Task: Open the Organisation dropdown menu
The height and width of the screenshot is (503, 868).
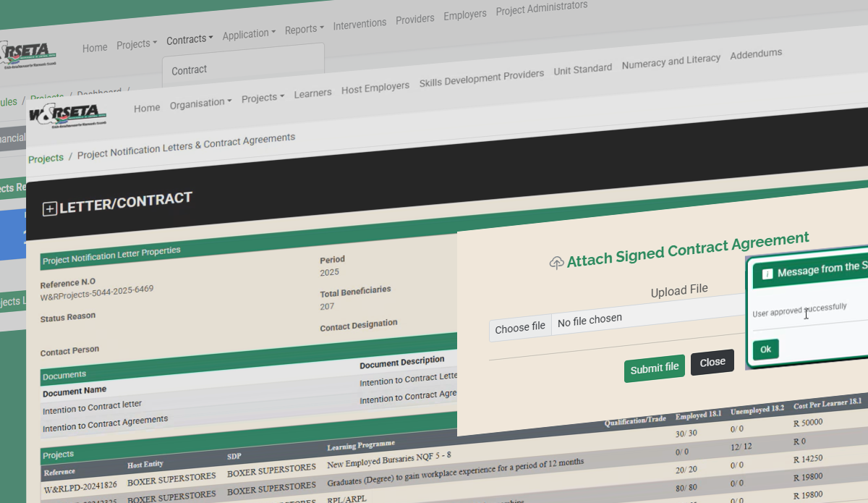Action: pyautogui.click(x=200, y=103)
